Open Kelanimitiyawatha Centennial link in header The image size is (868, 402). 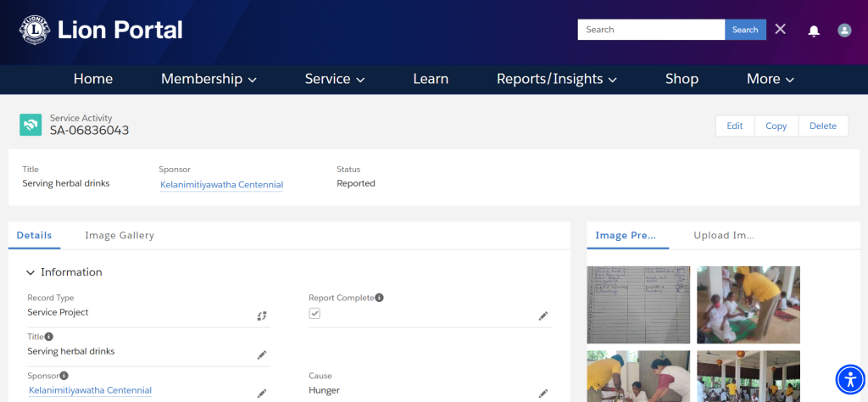click(x=221, y=184)
